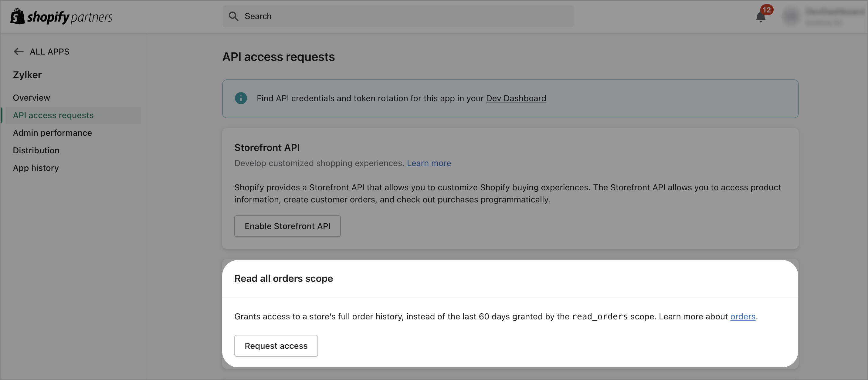Click the search magnifier icon
The width and height of the screenshot is (868, 380).
click(233, 16)
